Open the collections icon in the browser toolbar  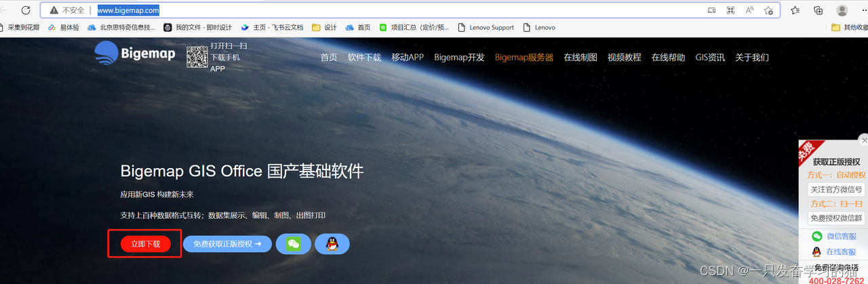click(818, 10)
